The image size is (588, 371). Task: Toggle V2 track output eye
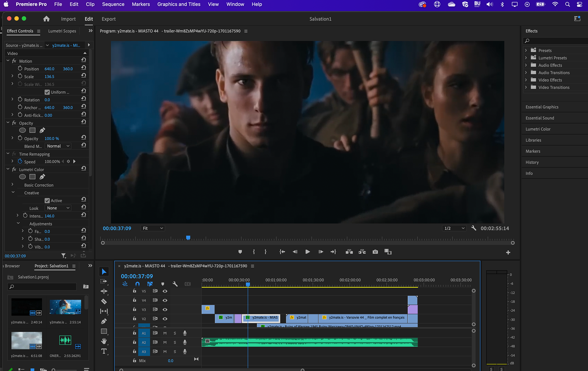(165, 319)
